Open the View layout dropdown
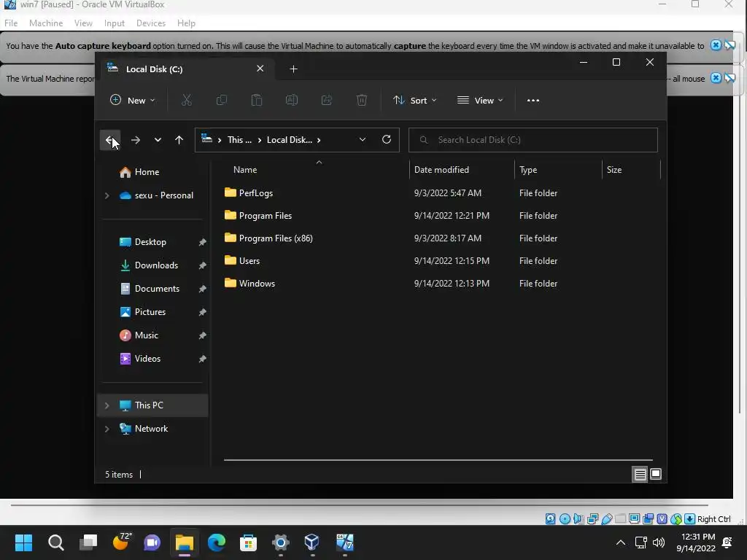This screenshot has height=560, width=747. coord(480,101)
